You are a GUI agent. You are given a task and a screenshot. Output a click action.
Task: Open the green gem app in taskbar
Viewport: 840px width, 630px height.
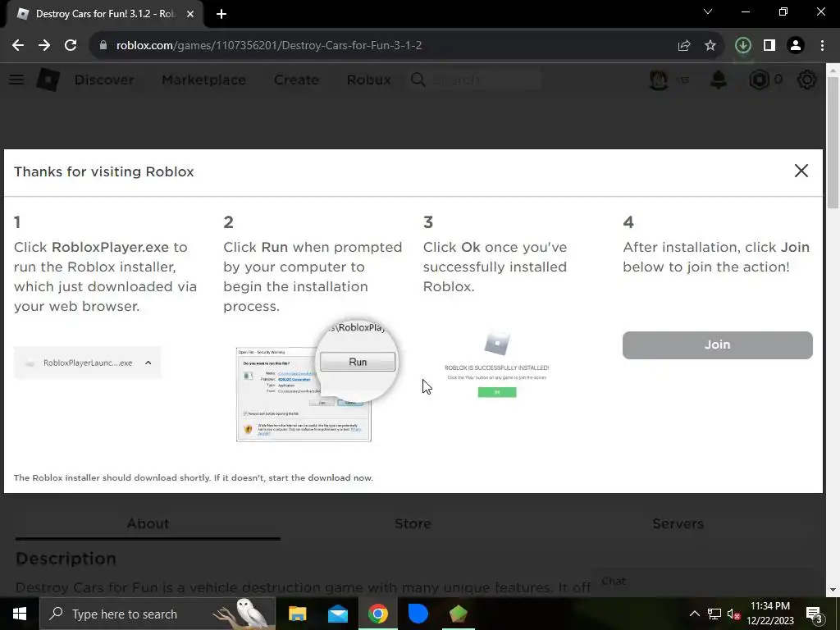click(x=458, y=614)
